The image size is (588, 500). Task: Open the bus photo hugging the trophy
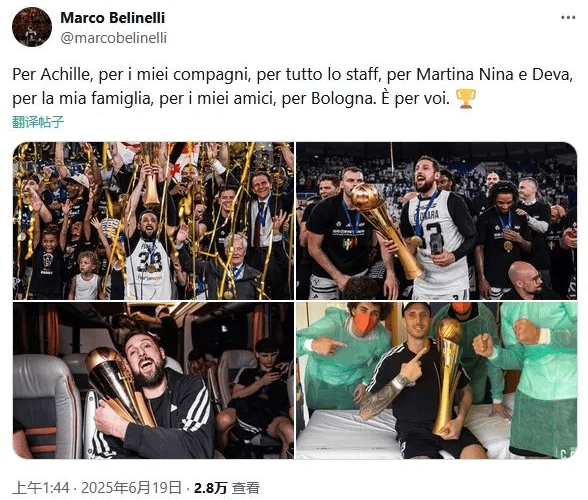153,380
